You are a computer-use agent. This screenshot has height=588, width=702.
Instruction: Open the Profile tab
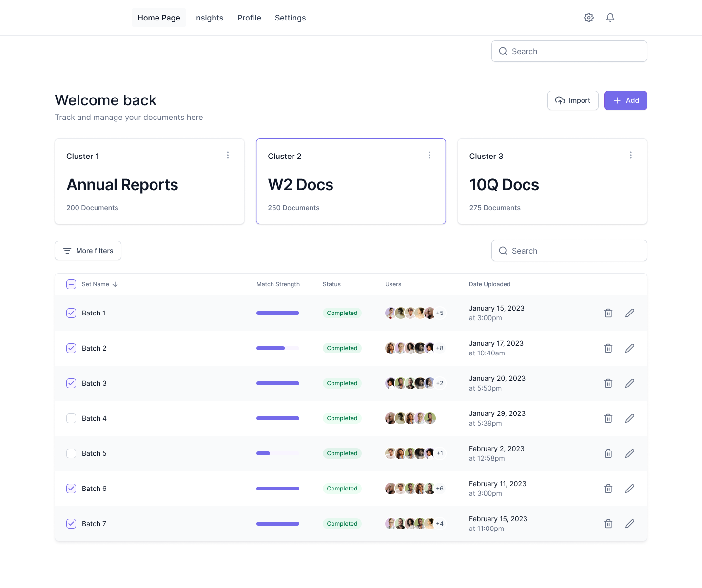coord(249,18)
